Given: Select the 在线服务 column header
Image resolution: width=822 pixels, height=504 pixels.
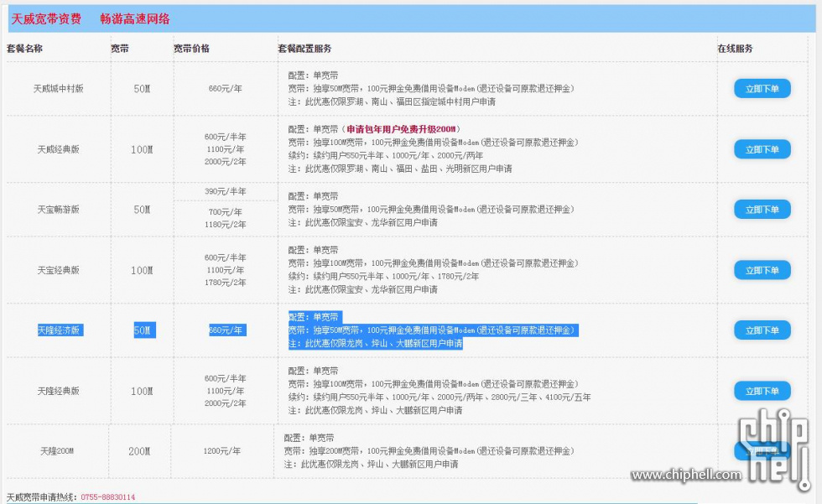Looking at the screenshot, I should coord(735,49).
